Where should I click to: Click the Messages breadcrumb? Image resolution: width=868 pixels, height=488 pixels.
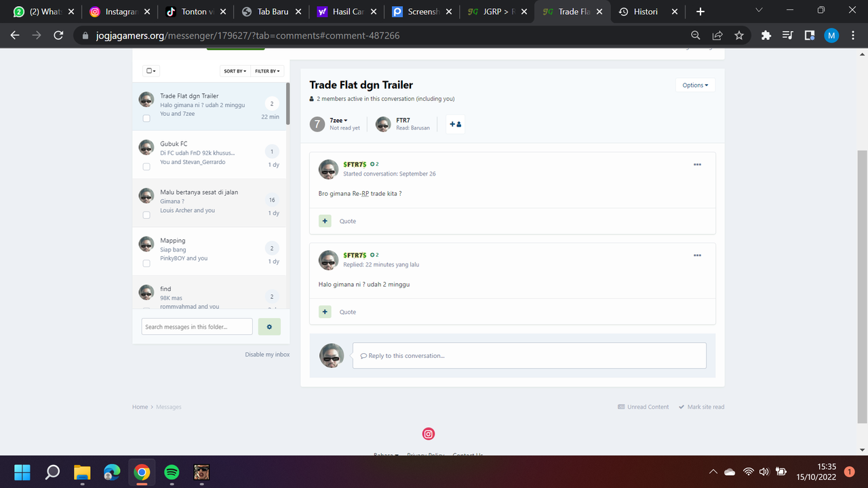point(169,407)
